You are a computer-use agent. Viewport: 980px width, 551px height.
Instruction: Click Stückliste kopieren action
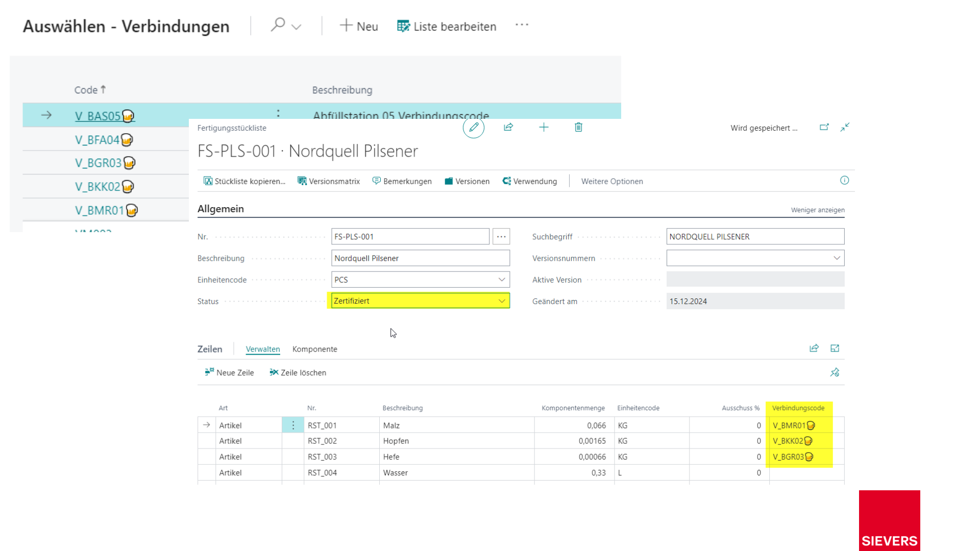tap(244, 181)
